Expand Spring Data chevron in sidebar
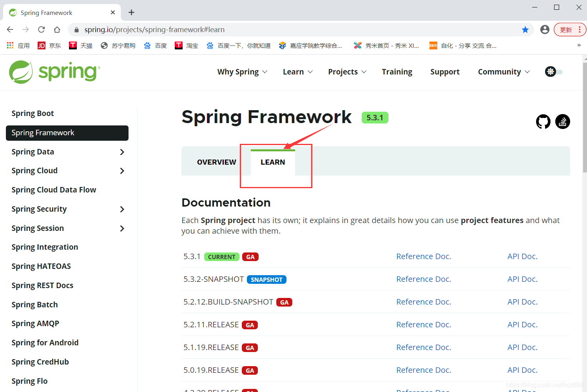The height and width of the screenshot is (392, 587). (x=122, y=152)
